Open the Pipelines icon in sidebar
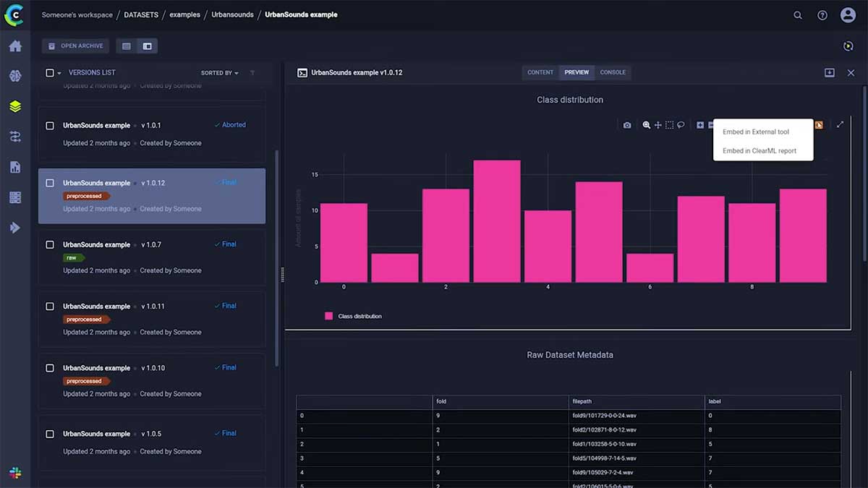This screenshot has height=488, width=868. coord(15,137)
